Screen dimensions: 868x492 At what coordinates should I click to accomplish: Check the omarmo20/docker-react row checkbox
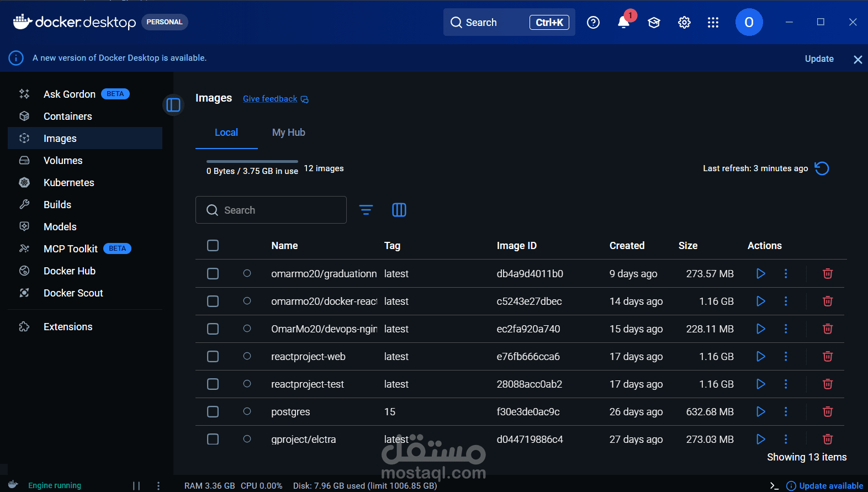pos(213,301)
